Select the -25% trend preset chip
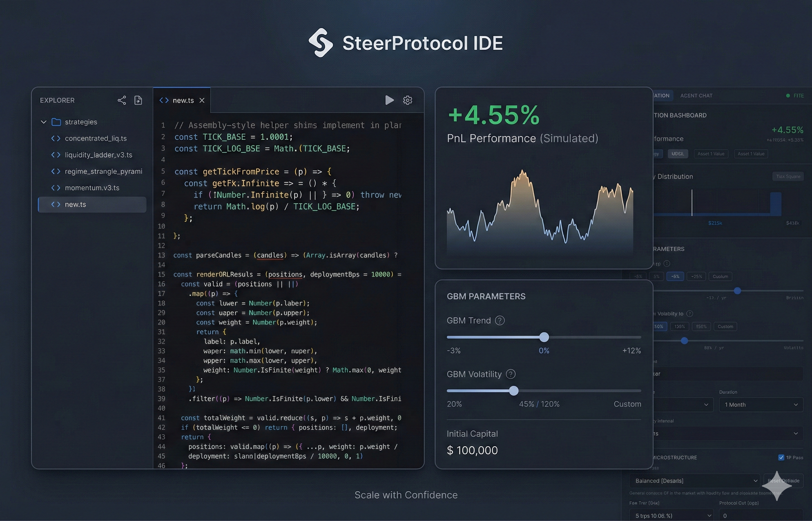The width and height of the screenshot is (812, 521). click(696, 276)
